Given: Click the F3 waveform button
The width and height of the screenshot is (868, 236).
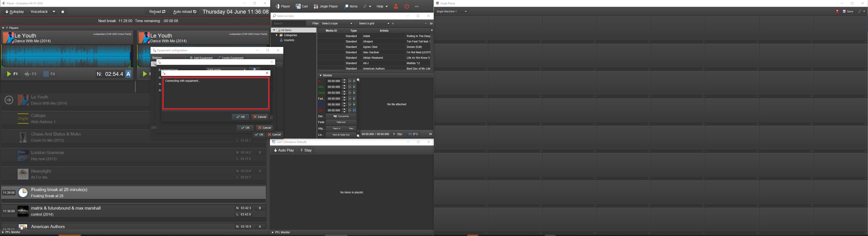Looking at the screenshot, I should pos(30,74).
